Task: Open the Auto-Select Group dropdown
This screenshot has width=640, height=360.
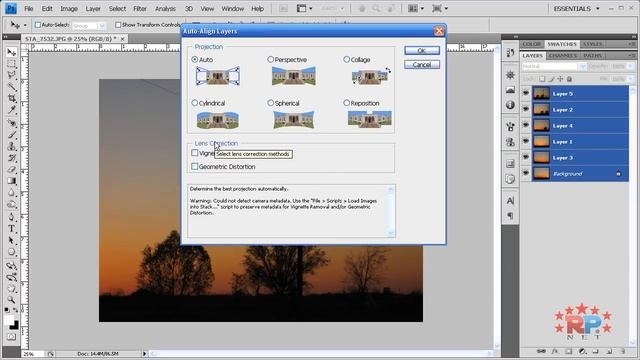Action: tap(89, 25)
